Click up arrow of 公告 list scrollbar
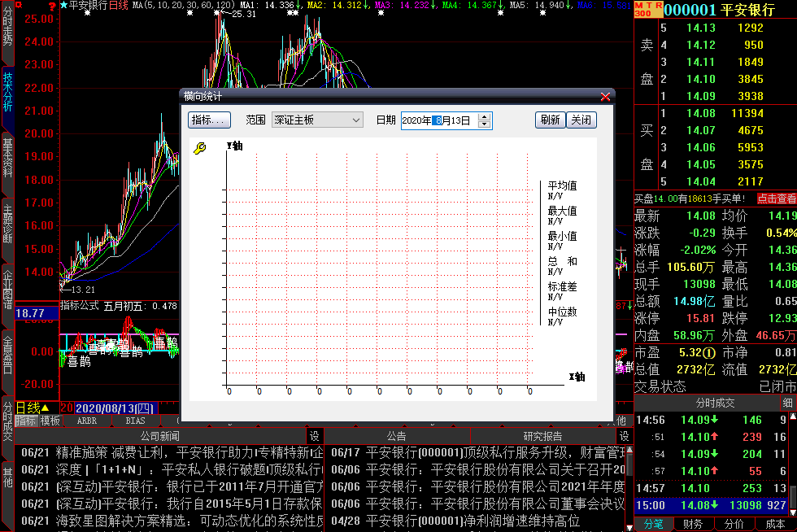 coord(629,450)
